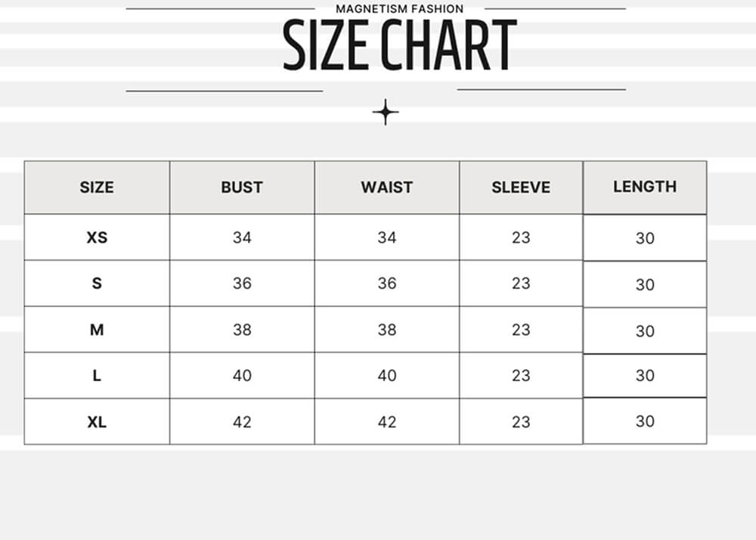The width and height of the screenshot is (756, 540).
Task: Select the LENGTH column header
Action: (645, 186)
